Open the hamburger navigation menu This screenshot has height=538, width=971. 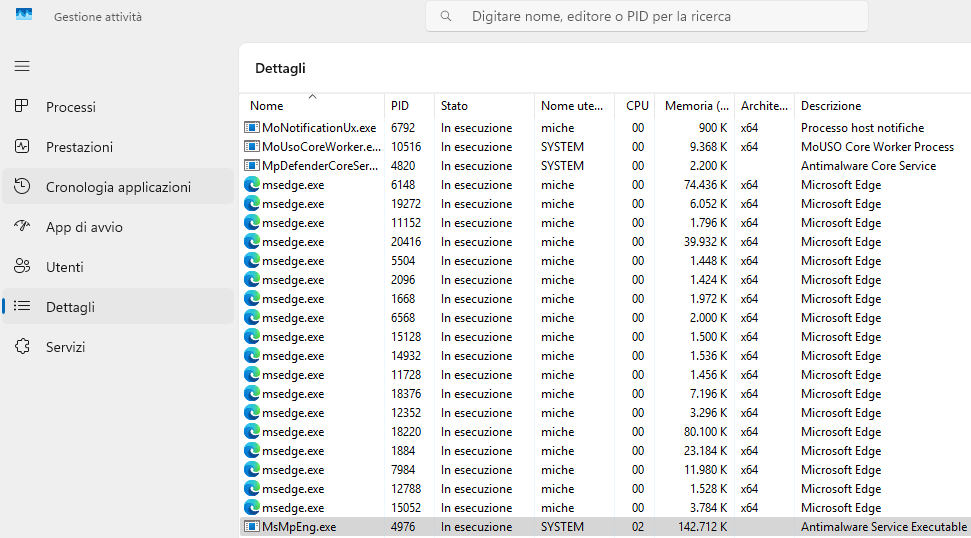pos(22,66)
